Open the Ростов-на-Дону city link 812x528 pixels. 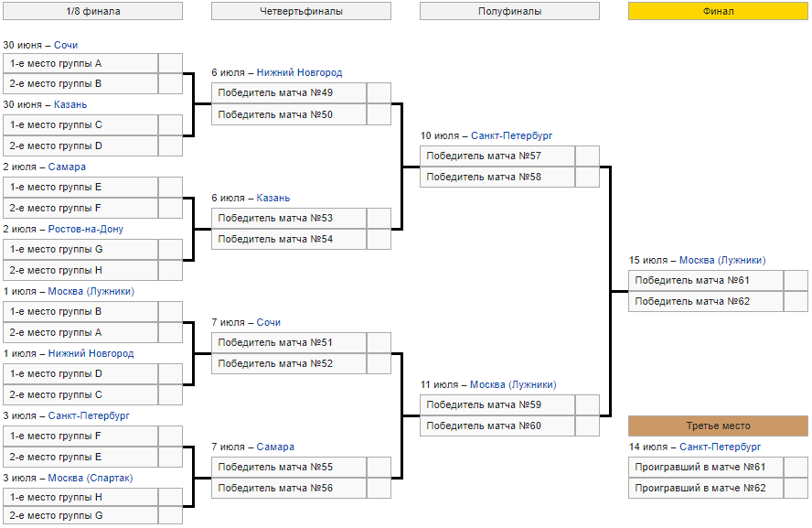85,229
